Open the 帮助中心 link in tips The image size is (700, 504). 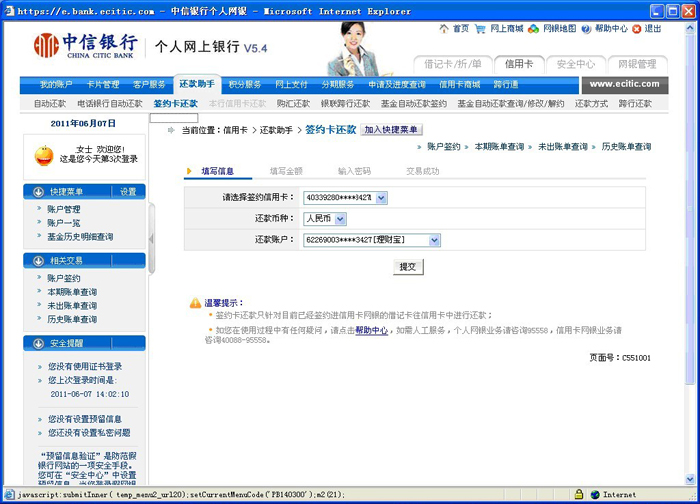coord(371,329)
